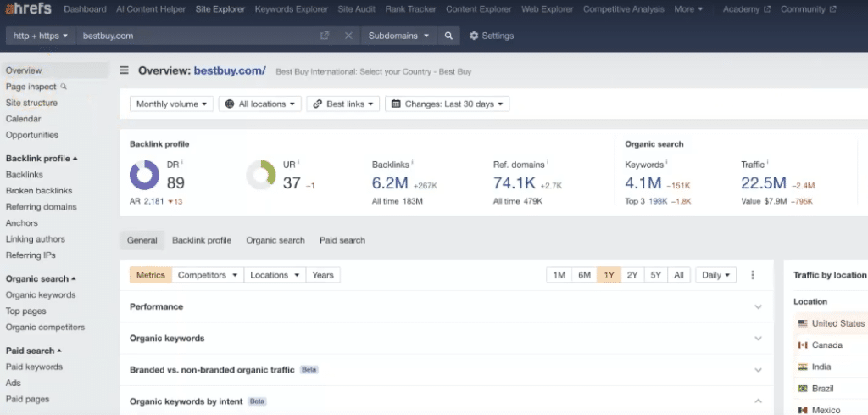Image resolution: width=868 pixels, height=415 pixels.
Task: Open Broken backlinks in sidebar
Action: pyautogui.click(x=39, y=191)
